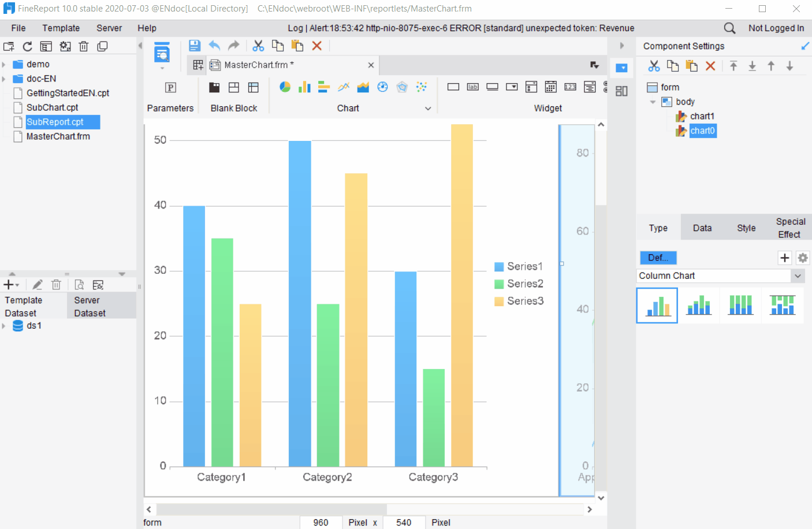
Task: Delete selected component in Component Settings toolbar
Action: (710, 66)
